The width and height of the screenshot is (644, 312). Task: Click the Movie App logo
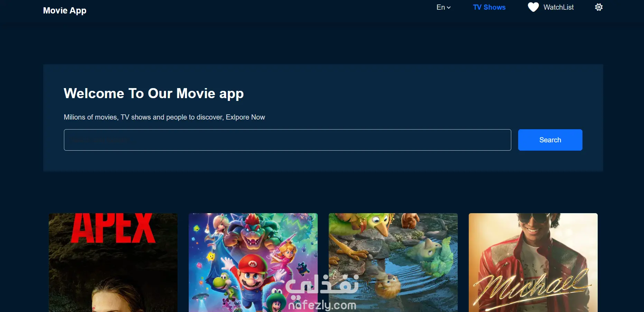[65, 11]
